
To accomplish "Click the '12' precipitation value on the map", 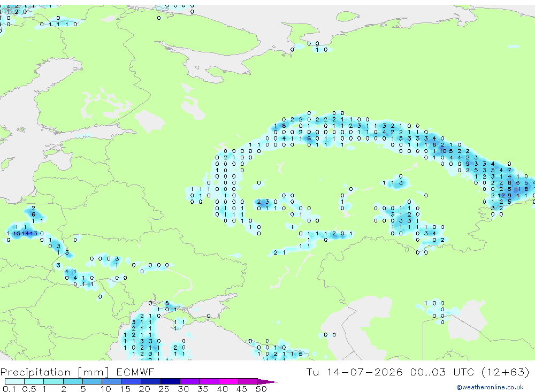I will [501, 196].
